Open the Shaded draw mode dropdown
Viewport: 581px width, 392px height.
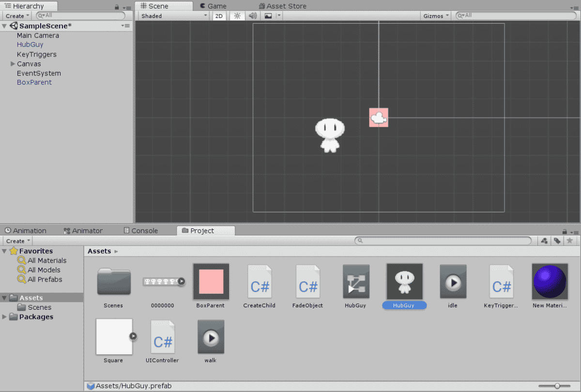173,15
